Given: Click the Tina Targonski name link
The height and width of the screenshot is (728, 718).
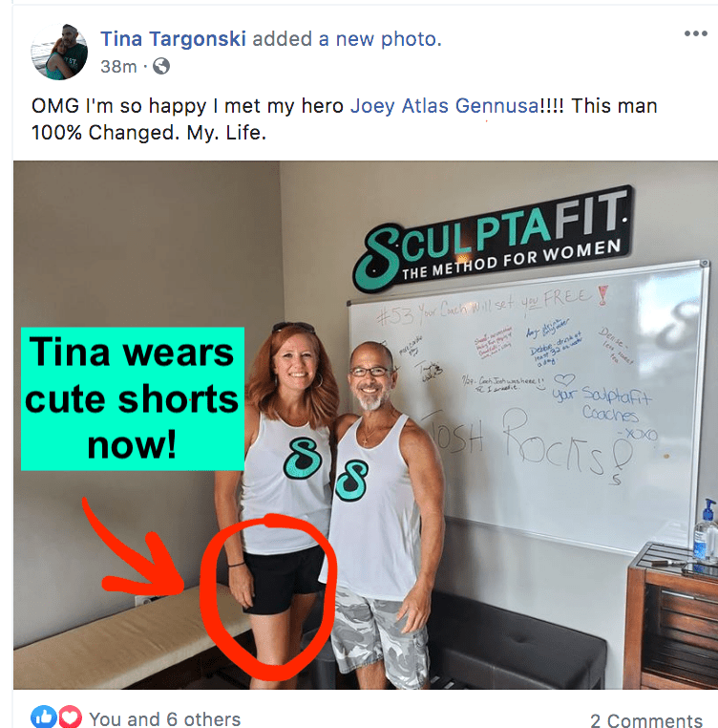Looking at the screenshot, I should coord(173,39).
